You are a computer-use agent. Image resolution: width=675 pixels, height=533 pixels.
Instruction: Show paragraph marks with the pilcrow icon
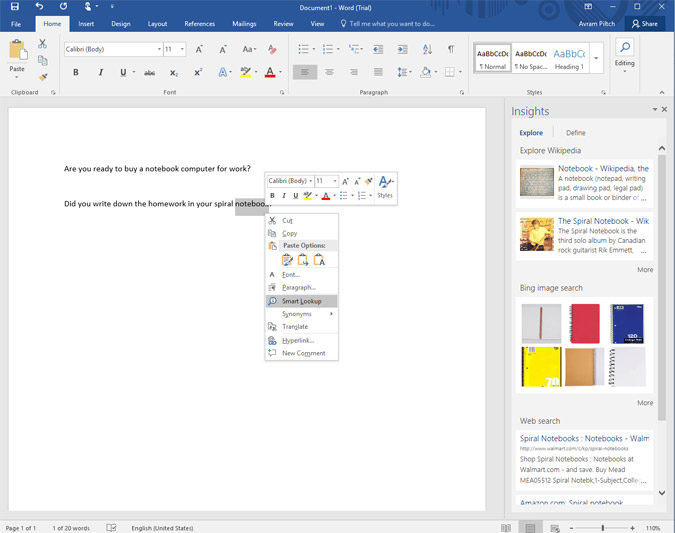[x=451, y=49]
